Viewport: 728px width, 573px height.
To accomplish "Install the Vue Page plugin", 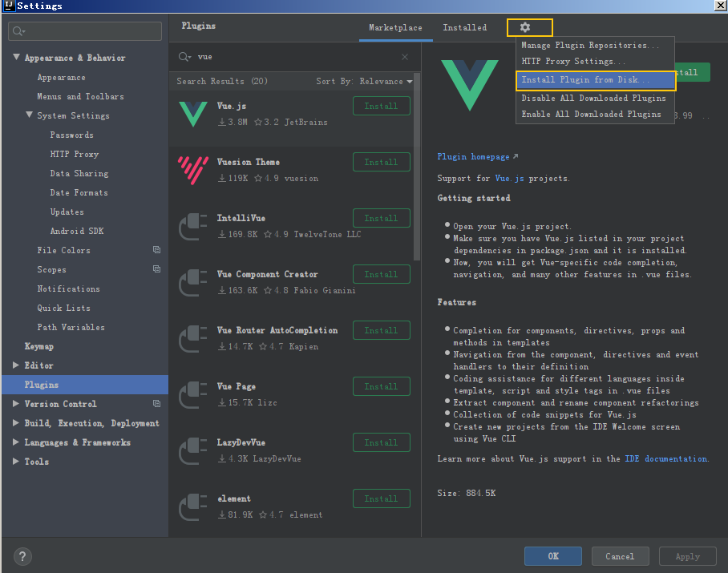I will (381, 386).
